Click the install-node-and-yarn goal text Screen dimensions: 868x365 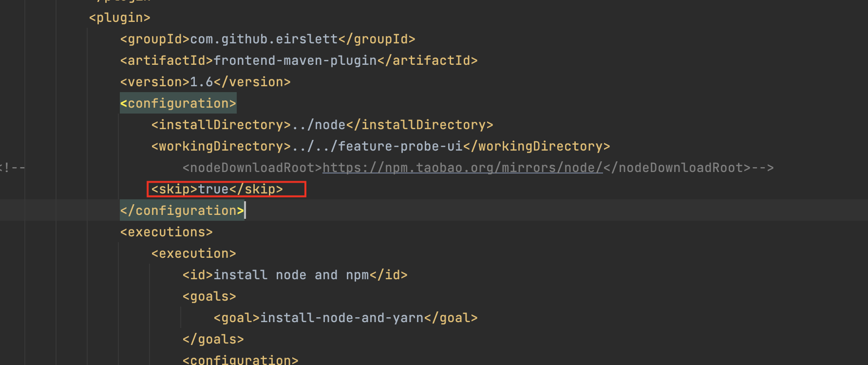[x=342, y=318]
